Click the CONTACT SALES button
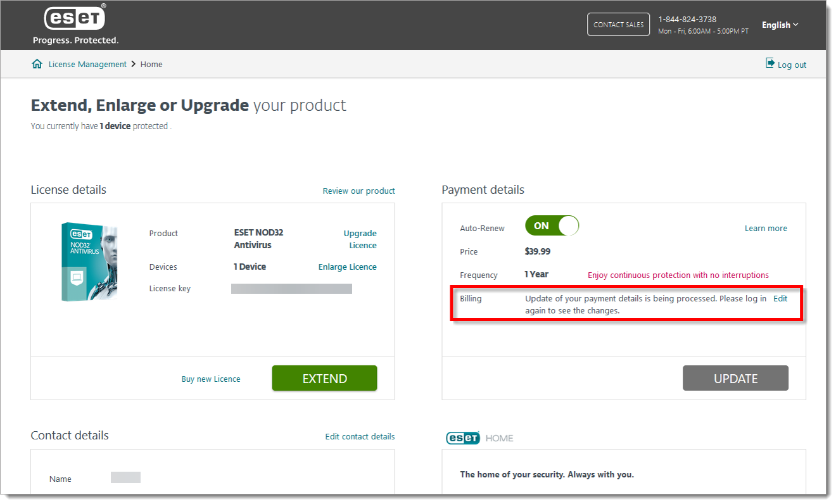This screenshot has width=836, height=504. click(x=618, y=24)
